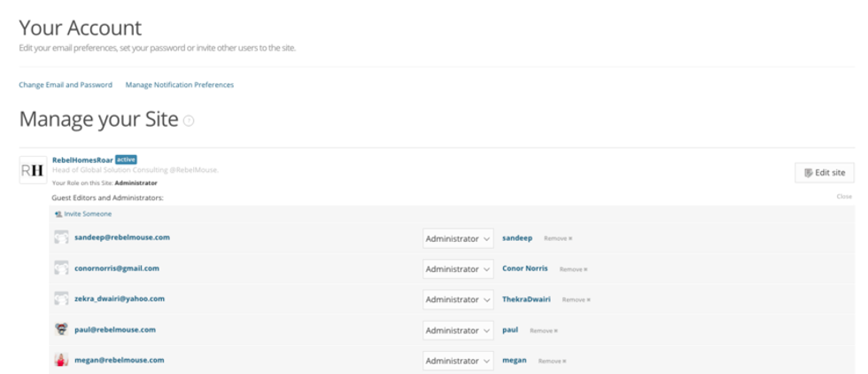Click the avatar next to sandeep@rebelmouse.com

61,238
